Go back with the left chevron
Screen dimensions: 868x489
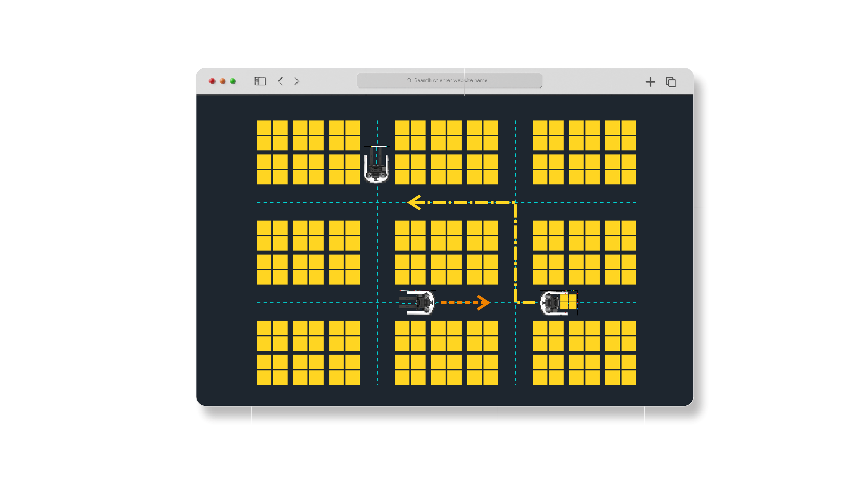coord(280,81)
